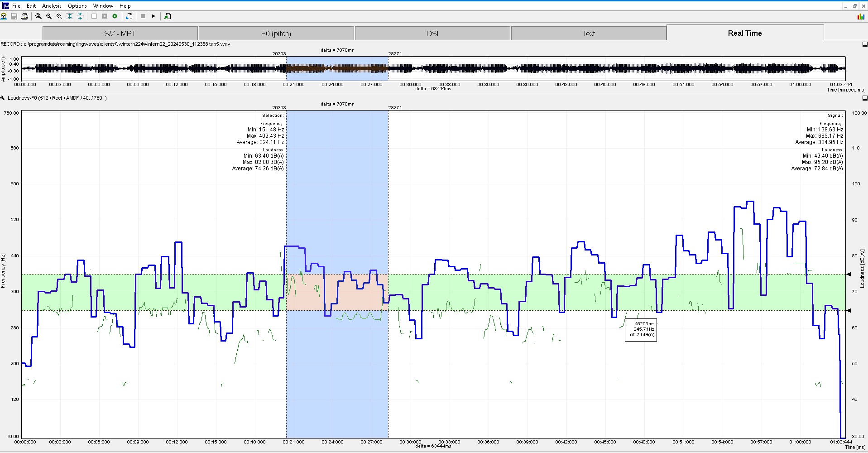Click the save floppy disk icon
The height and width of the screenshot is (453, 868).
[x=14, y=16]
